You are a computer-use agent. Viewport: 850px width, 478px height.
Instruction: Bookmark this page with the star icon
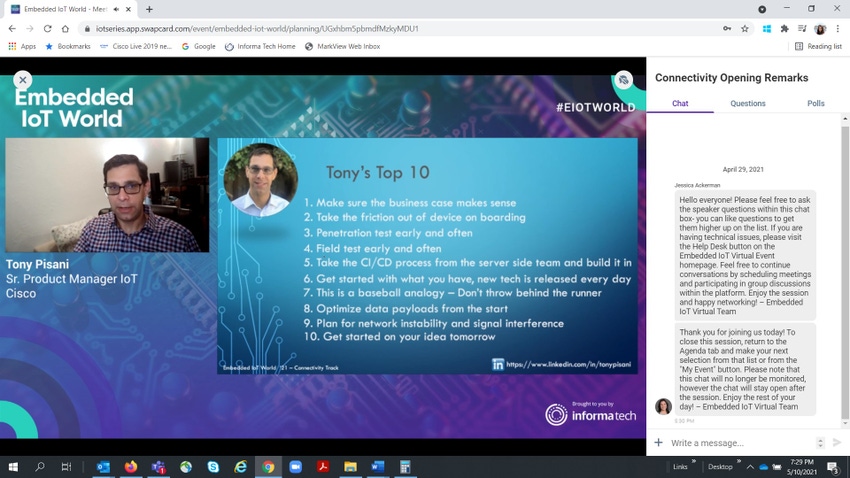(745, 29)
